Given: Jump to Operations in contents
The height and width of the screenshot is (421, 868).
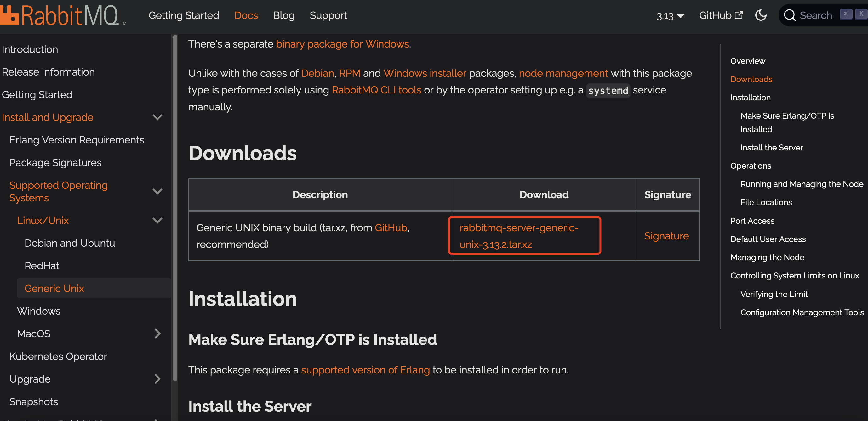Looking at the screenshot, I should point(751,166).
